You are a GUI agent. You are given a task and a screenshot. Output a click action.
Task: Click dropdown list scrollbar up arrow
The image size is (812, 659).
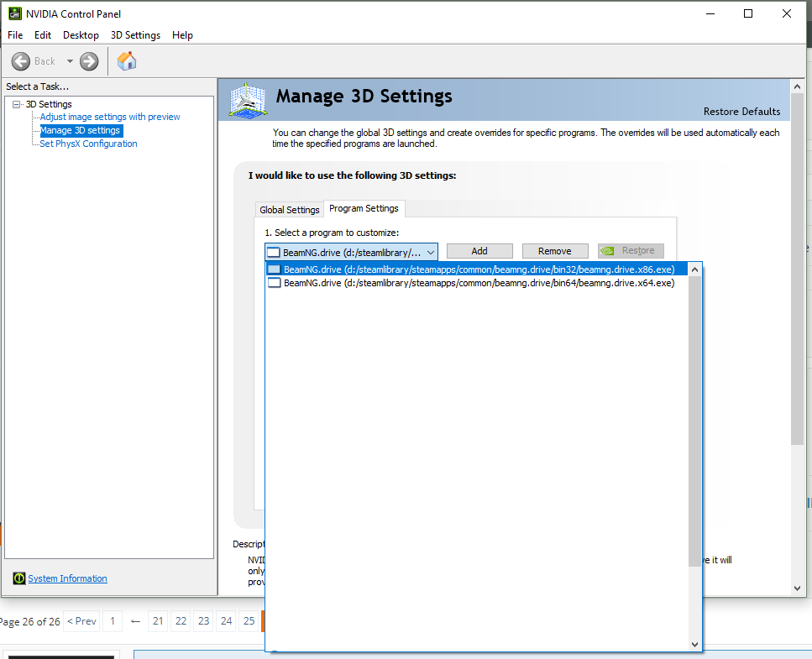pos(695,269)
